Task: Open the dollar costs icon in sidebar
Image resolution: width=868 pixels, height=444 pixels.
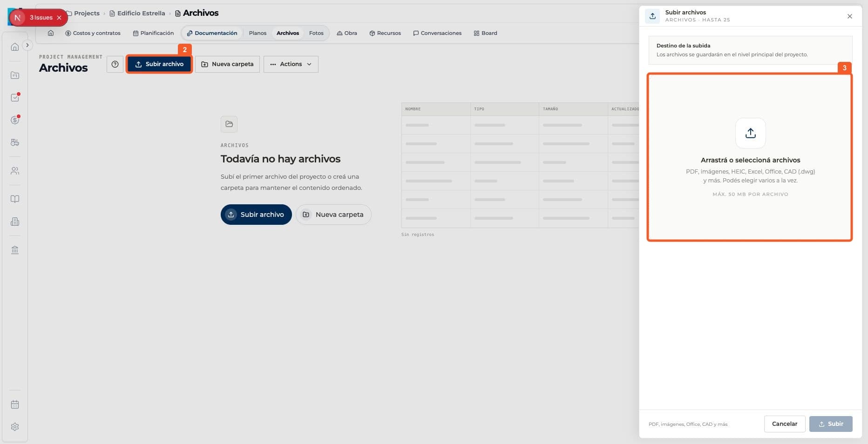Action: (x=15, y=120)
